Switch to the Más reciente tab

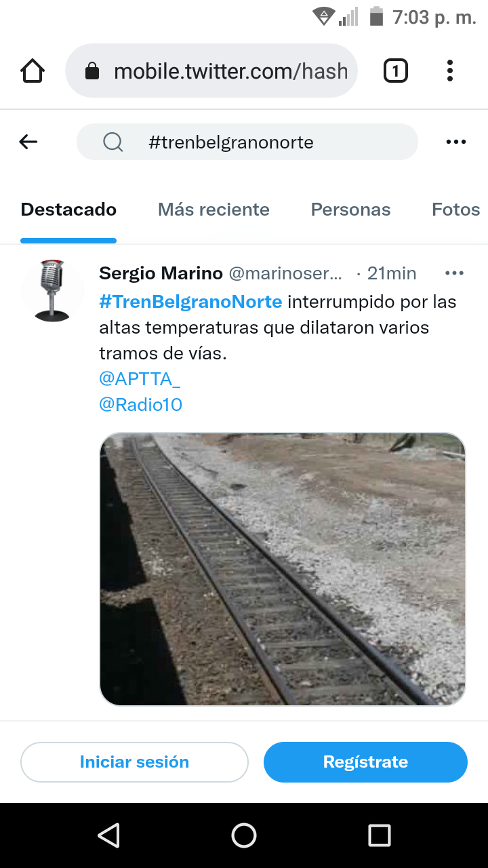pos(213,210)
